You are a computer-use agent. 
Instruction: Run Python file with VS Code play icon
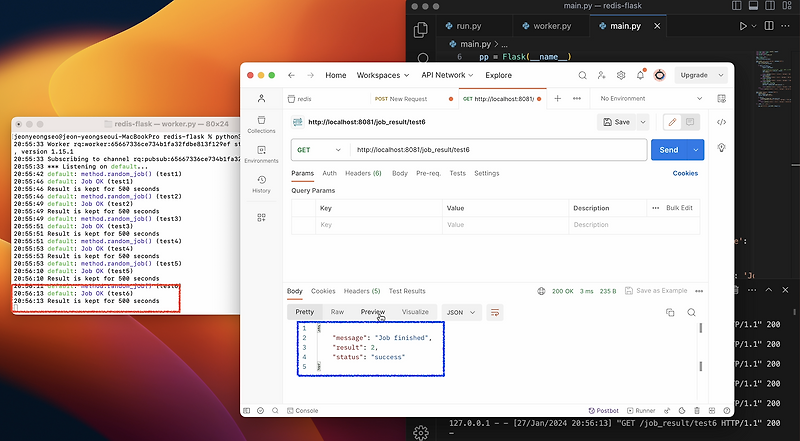[743, 26]
